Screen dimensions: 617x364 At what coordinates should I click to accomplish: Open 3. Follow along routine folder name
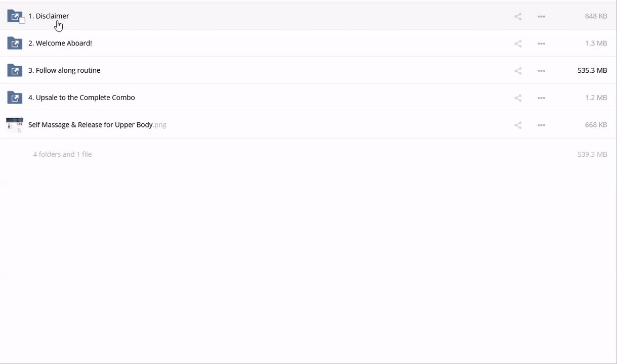pyautogui.click(x=64, y=70)
